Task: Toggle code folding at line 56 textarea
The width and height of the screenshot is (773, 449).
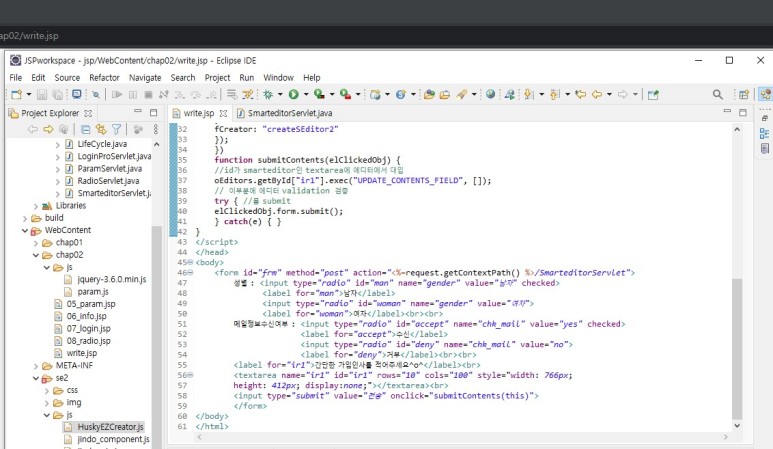Action: 191,375
